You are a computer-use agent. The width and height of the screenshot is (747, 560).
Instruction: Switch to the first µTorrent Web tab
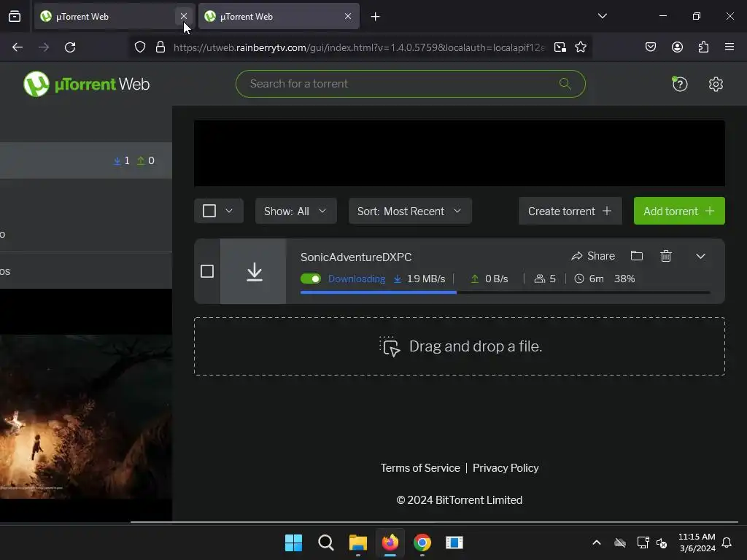click(106, 17)
